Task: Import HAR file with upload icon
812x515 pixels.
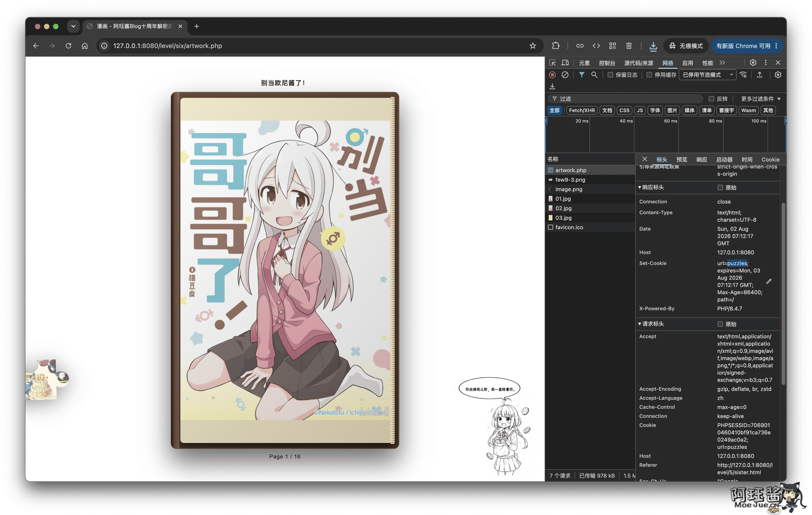Action: tap(759, 75)
